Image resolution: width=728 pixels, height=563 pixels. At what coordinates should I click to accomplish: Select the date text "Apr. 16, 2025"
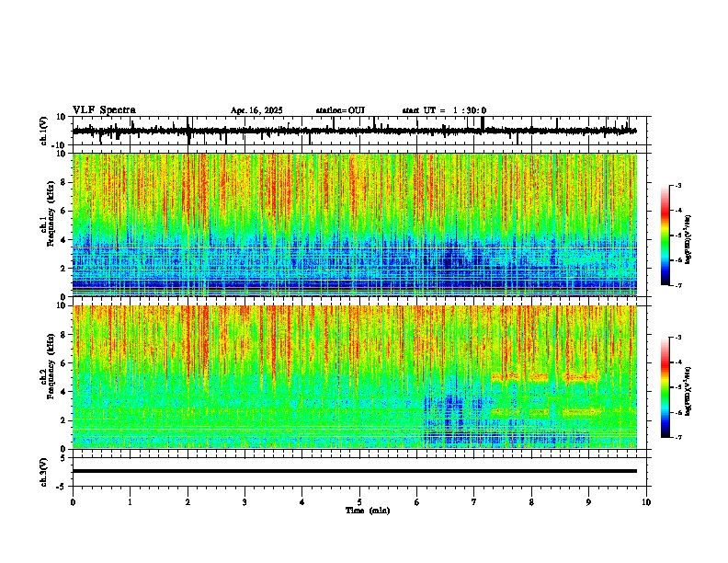(x=256, y=110)
